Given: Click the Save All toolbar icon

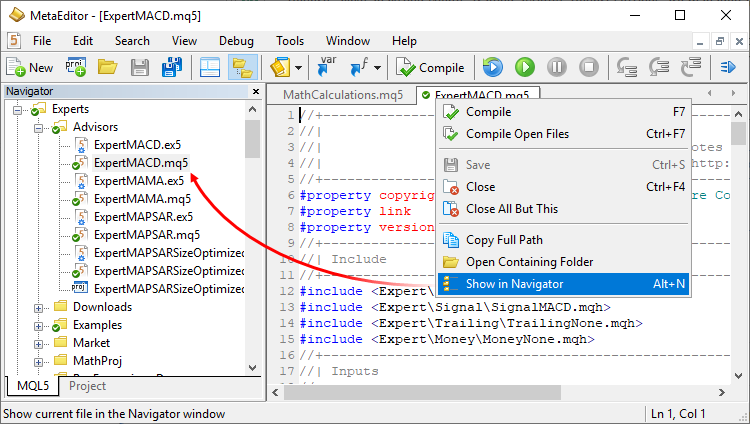Looking at the screenshot, I should tap(171, 68).
